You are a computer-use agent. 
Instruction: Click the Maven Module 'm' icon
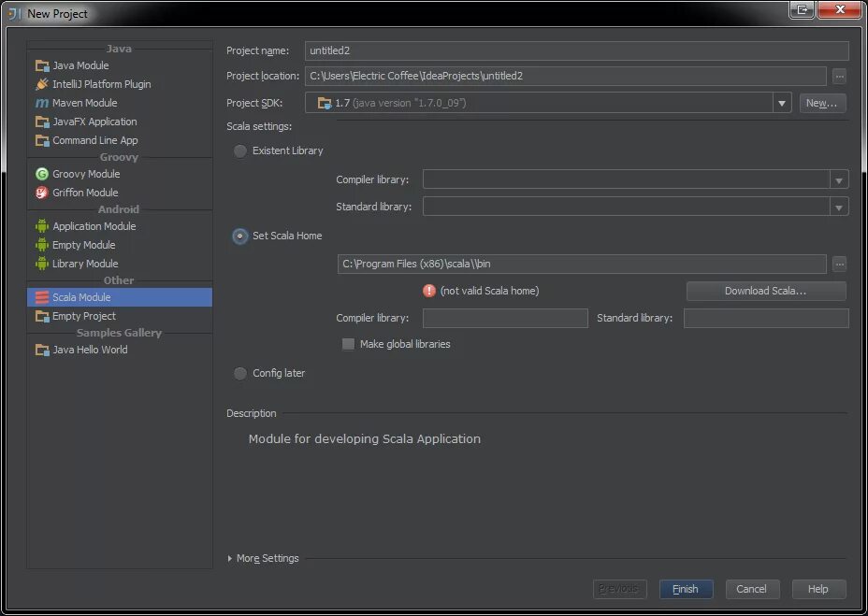coord(42,103)
